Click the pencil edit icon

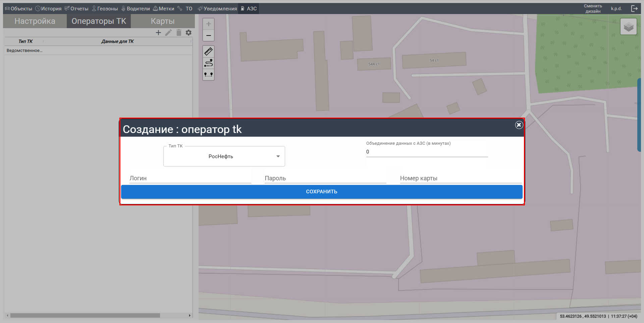pyautogui.click(x=168, y=33)
